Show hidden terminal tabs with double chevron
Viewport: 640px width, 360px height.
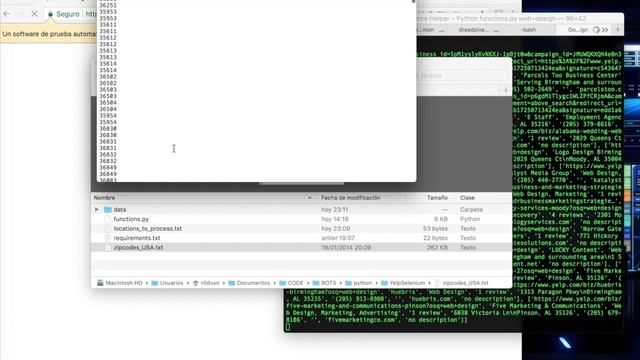pyautogui.click(x=605, y=30)
